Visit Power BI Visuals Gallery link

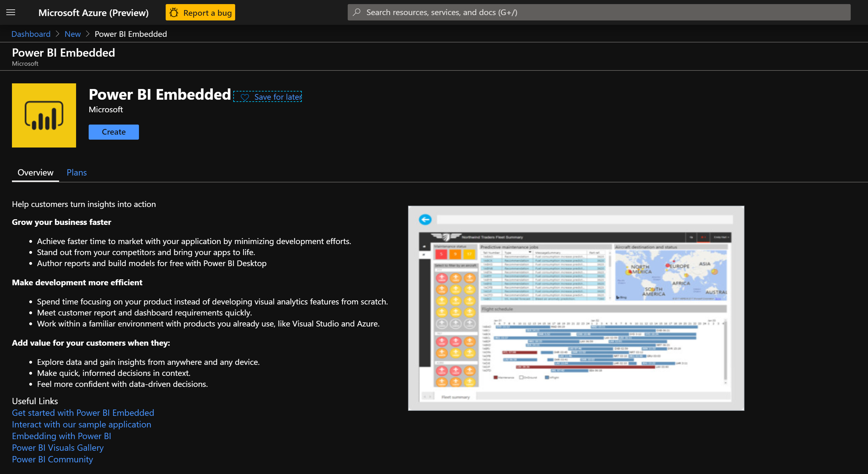pos(58,448)
